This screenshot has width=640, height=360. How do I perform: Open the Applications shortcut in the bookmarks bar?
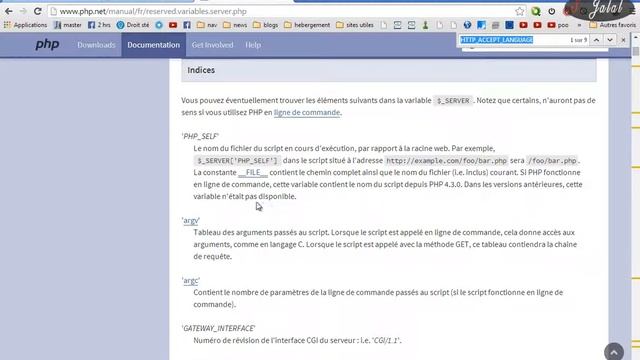click(25, 25)
